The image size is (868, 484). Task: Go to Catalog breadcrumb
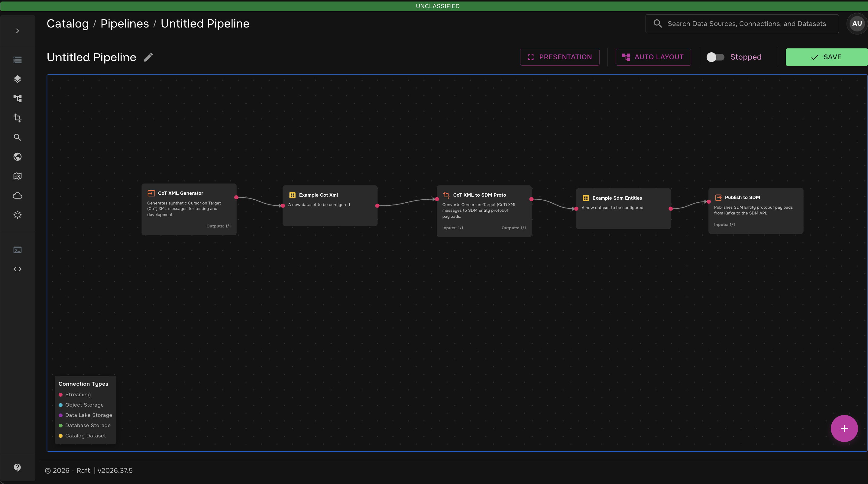[x=68, y=24]
